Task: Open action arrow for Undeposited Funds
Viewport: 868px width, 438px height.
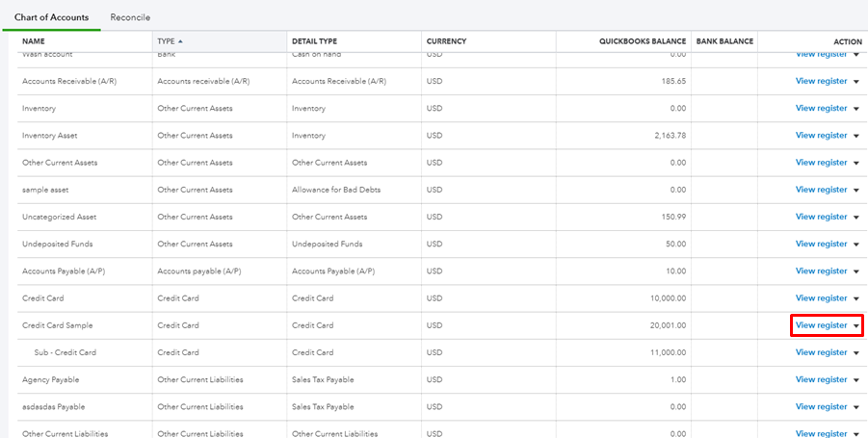Action: point(855,245)
